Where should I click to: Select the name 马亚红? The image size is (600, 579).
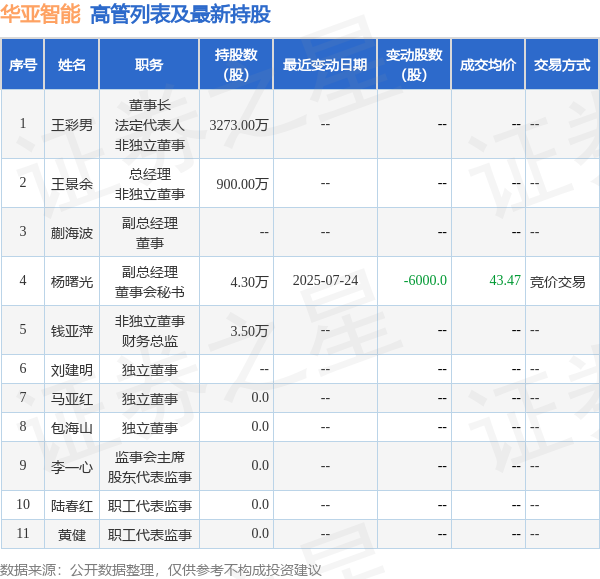pos(72,399)
